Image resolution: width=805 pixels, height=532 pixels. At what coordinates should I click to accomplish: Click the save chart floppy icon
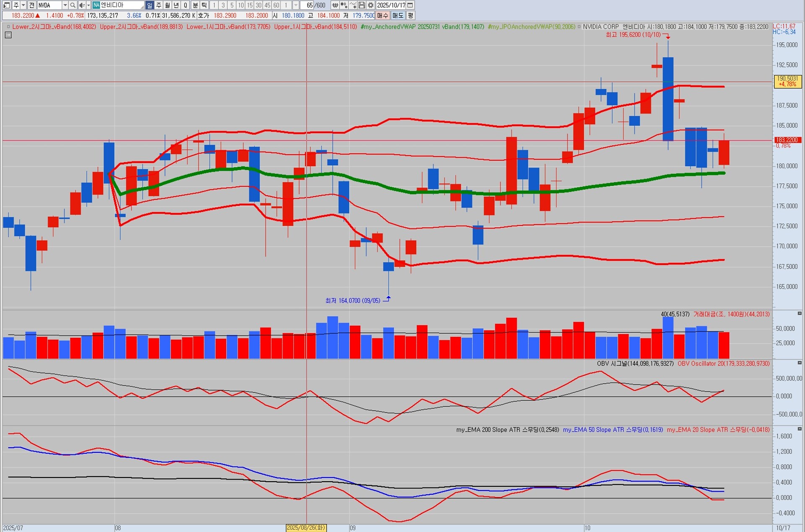(x=362, y=5)
